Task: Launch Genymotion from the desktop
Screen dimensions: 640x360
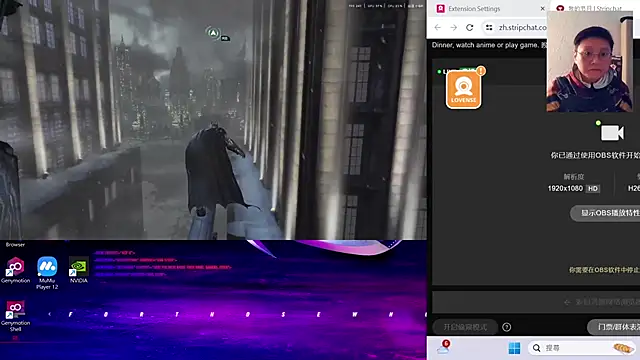Action: pos(15,270)
